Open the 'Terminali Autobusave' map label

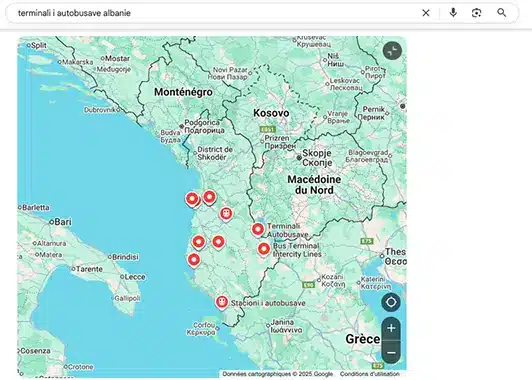(287, 230)
